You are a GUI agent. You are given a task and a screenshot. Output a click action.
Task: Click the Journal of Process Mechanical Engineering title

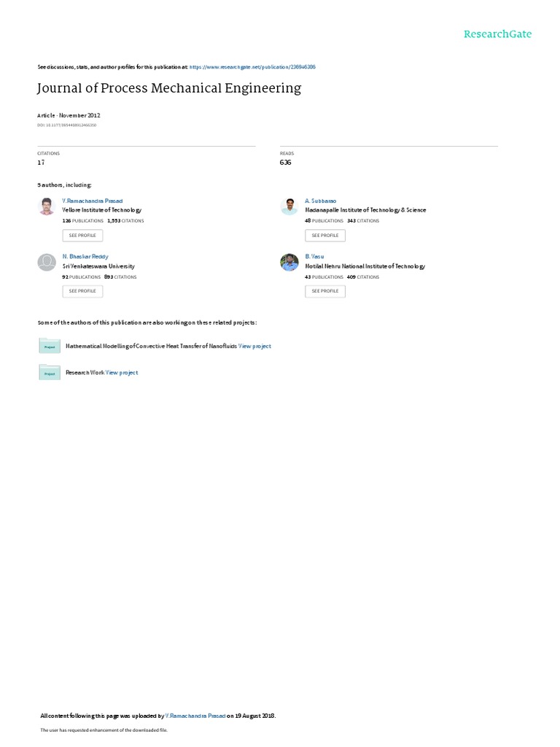point(169,88)
